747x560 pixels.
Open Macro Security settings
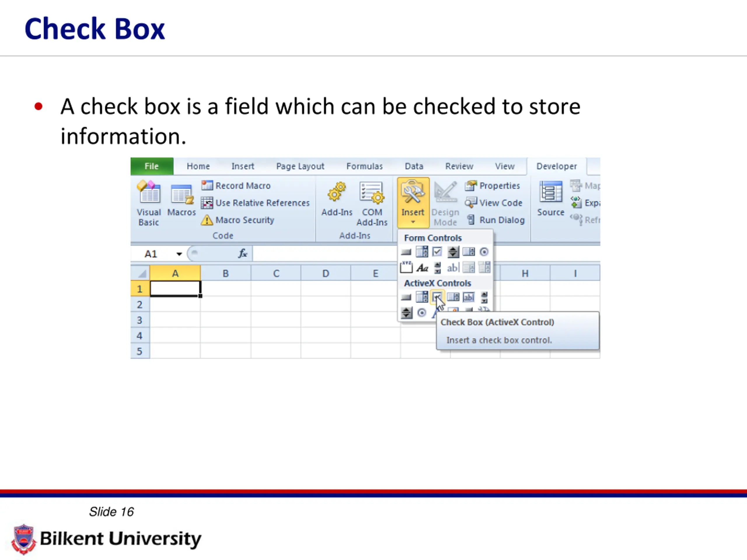click(238, 220)
